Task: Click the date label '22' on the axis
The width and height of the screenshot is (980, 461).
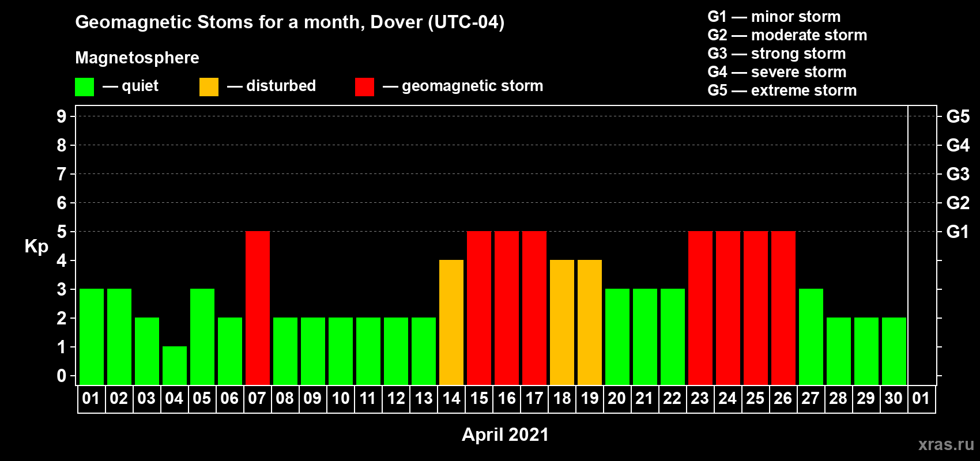Action: (672, 399)
